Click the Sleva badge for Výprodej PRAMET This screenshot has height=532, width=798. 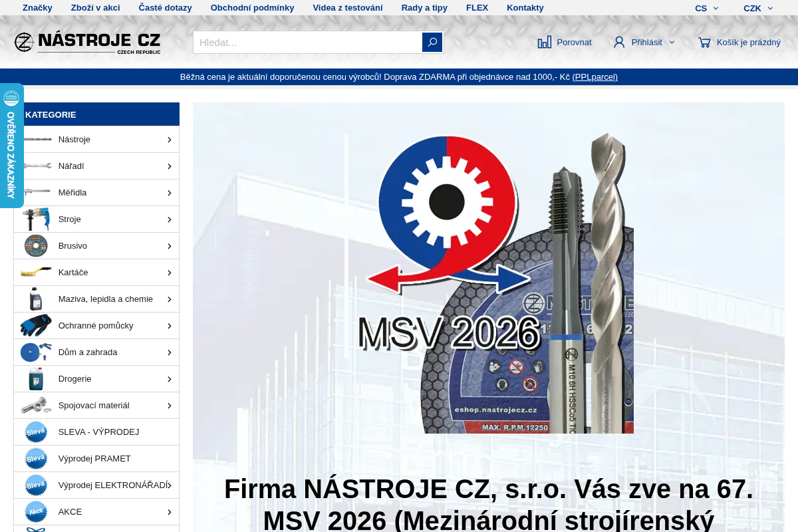[x=36, y=458]
